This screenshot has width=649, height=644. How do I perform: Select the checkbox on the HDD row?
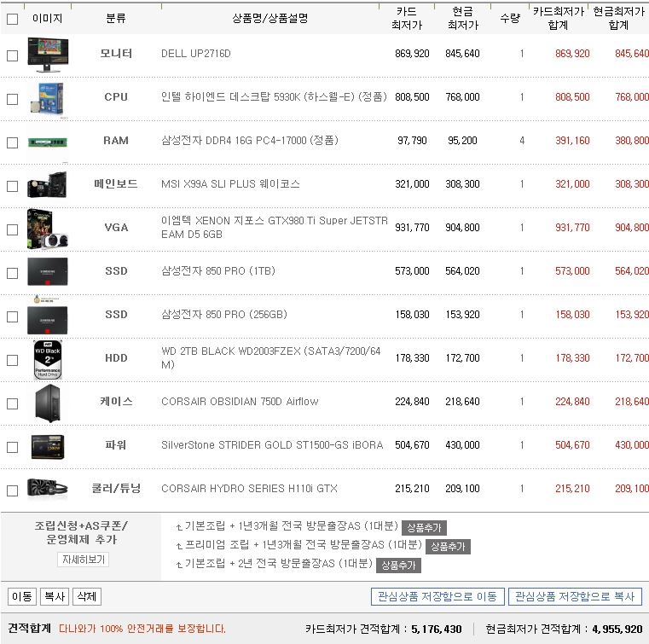[13, 360]
